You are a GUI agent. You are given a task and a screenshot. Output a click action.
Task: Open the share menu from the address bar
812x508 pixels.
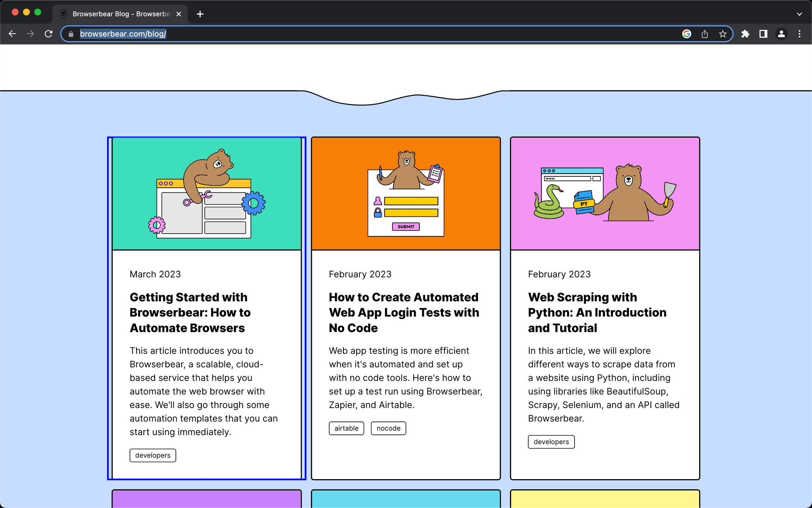coord(705,34)
